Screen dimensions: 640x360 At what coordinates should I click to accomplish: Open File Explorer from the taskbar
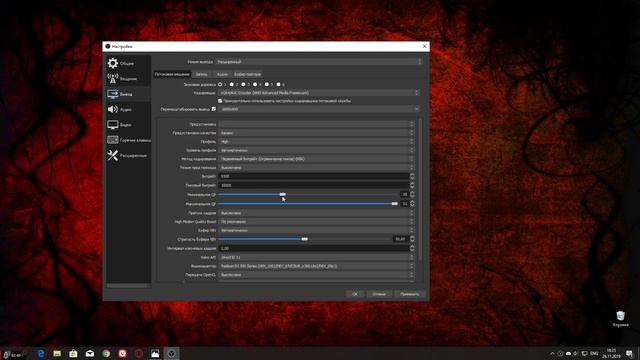point(57,353)
